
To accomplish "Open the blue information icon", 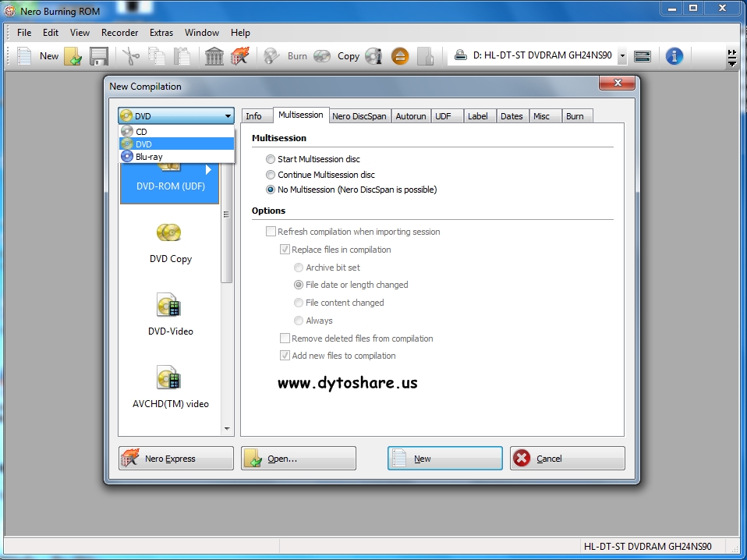I will pos(674,55).
